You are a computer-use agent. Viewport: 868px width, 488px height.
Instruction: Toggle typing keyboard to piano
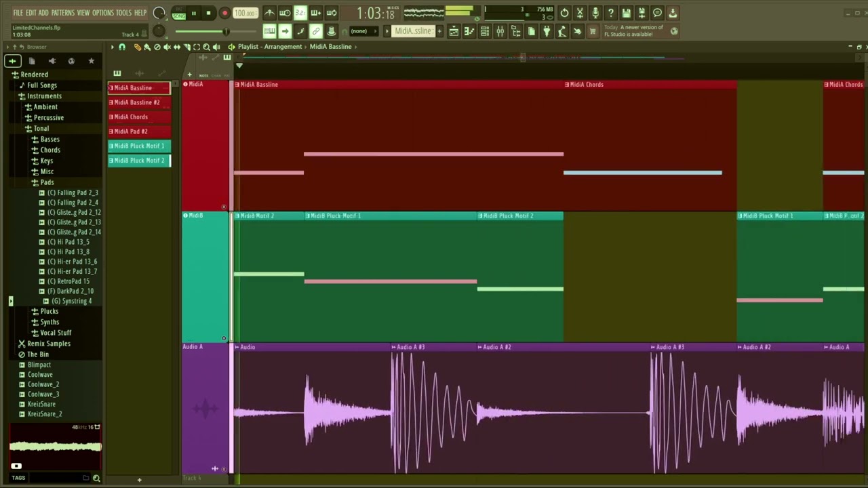pyautogui.click(x=269, y=31)
